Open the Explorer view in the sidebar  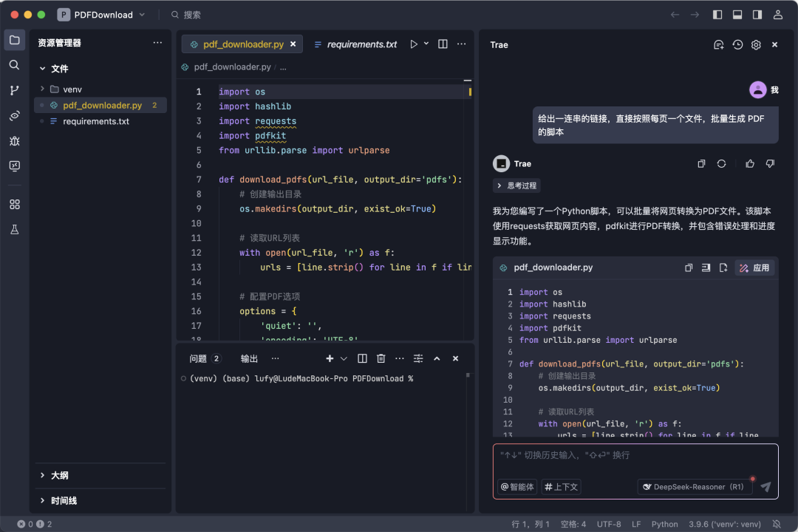15,40
